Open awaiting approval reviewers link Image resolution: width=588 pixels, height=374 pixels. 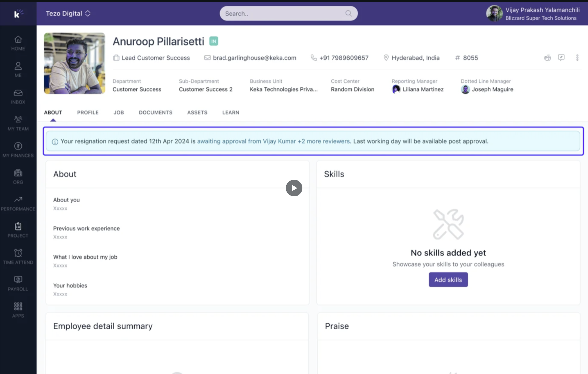273,141
